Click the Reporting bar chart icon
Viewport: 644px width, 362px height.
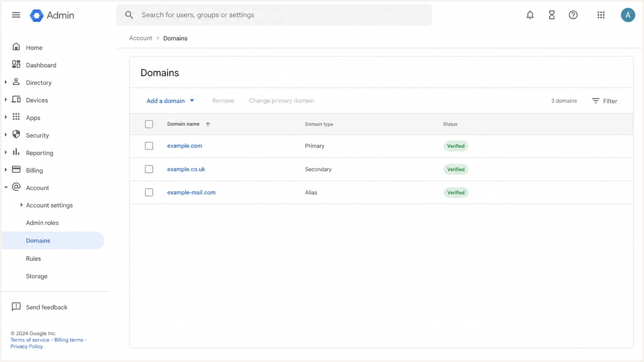click(16, 152)
